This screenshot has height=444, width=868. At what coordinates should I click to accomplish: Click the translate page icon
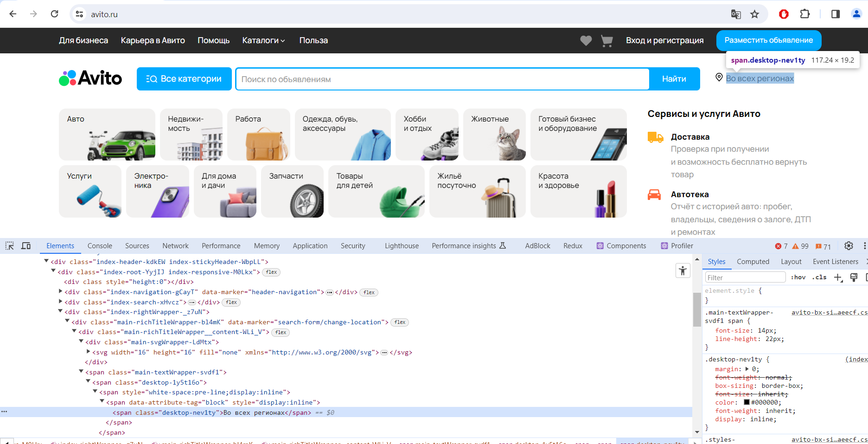[736, 14]
